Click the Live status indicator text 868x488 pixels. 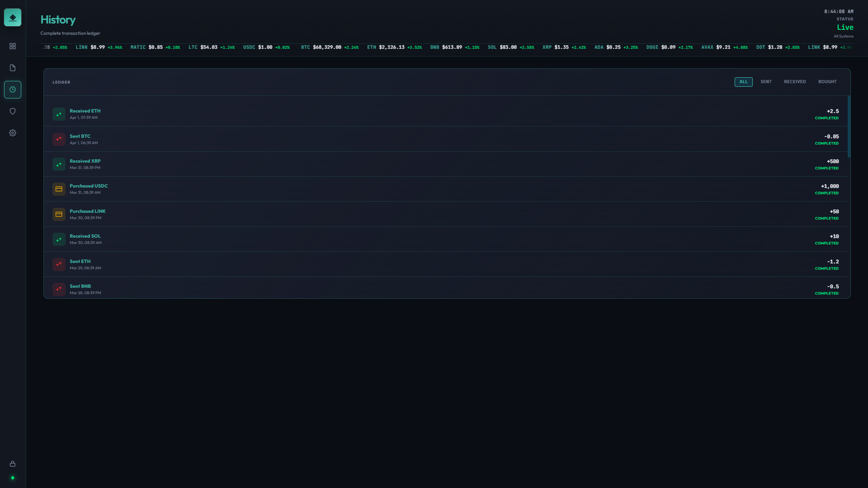coord(844,27)
